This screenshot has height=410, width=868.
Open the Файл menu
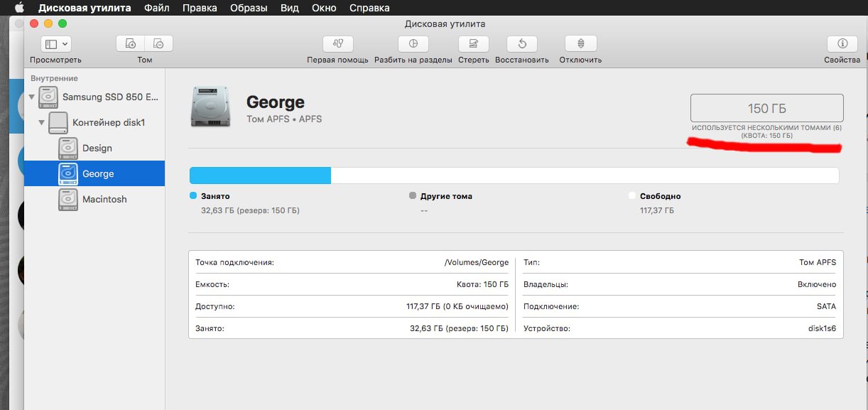point(157,8)
